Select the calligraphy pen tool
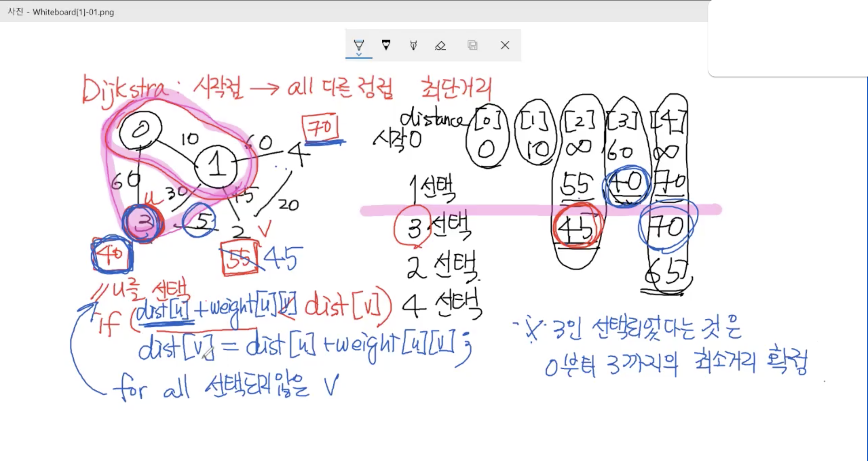Image resolution: width=868 pixels, height=461 pixels. pos(413,45)
